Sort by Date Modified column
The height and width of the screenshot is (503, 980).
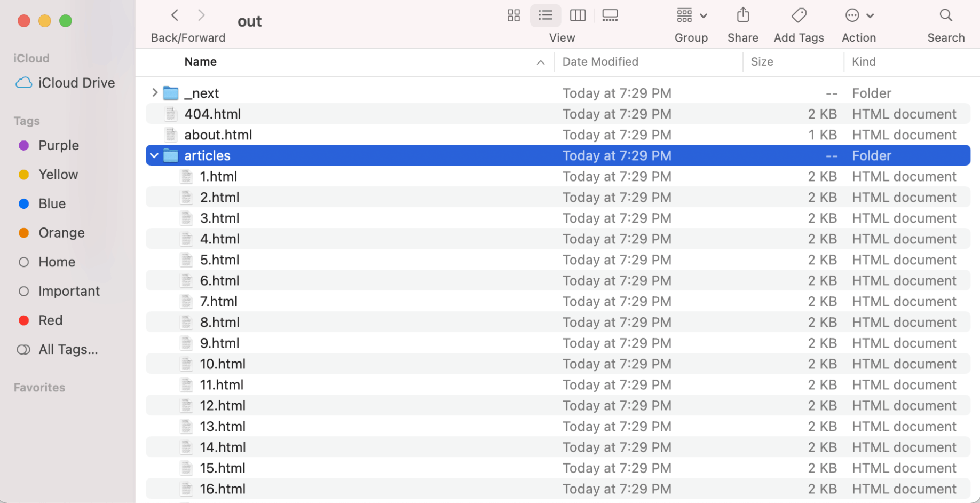pyautogui.click(x=600, y=62)
